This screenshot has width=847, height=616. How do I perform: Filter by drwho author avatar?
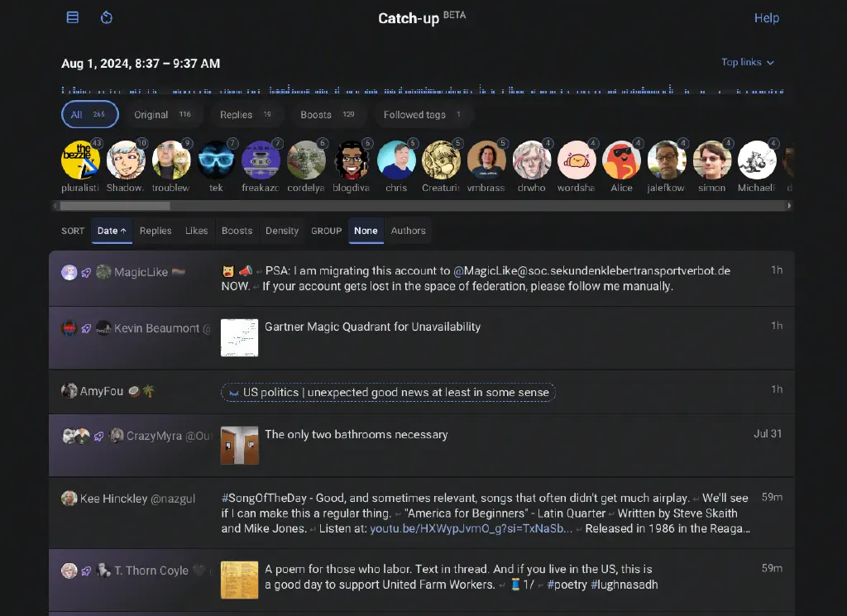tap(532, 160)
